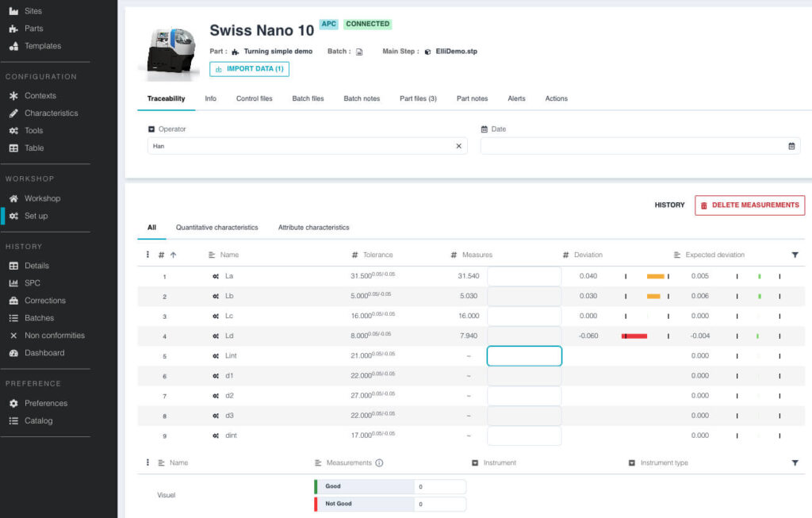Open history Details

(36, 266)
